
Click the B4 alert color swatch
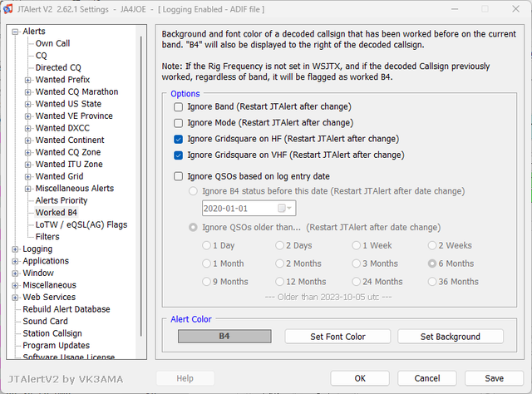224,337
